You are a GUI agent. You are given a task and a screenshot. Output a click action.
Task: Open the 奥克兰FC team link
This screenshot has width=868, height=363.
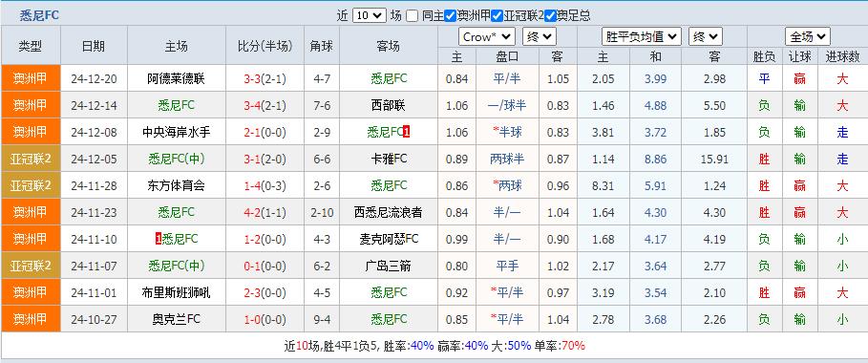[176, 319]
